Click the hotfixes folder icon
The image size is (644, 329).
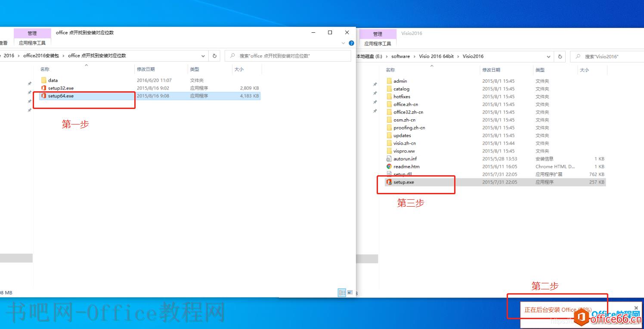pos(389,96)
